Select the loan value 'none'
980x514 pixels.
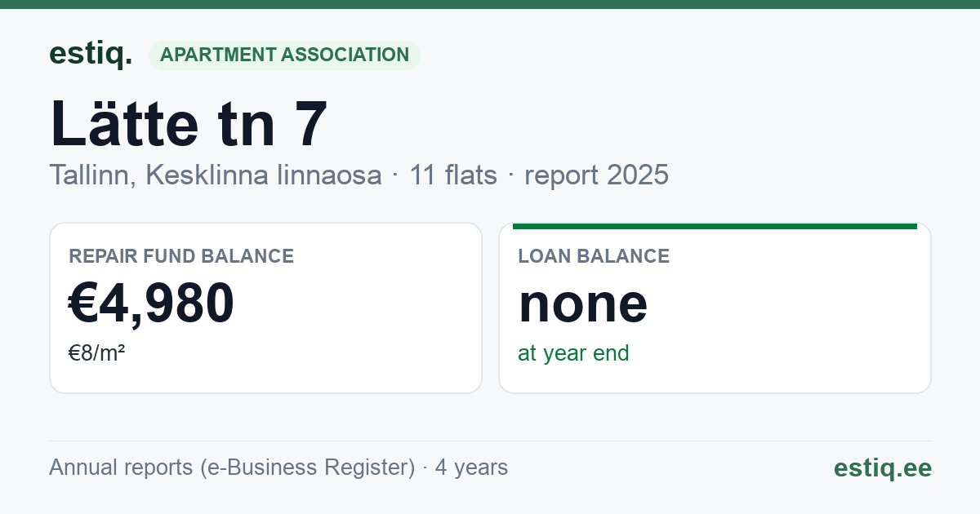coord(583,304)
